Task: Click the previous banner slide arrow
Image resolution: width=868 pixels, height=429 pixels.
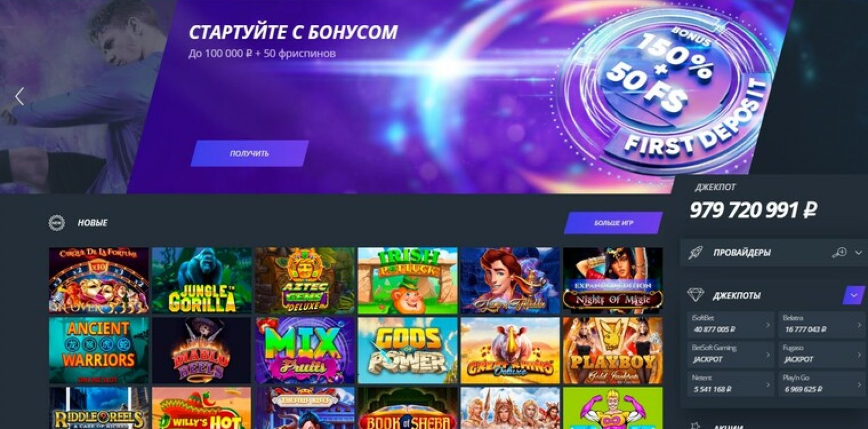Action: pos(20,97)
